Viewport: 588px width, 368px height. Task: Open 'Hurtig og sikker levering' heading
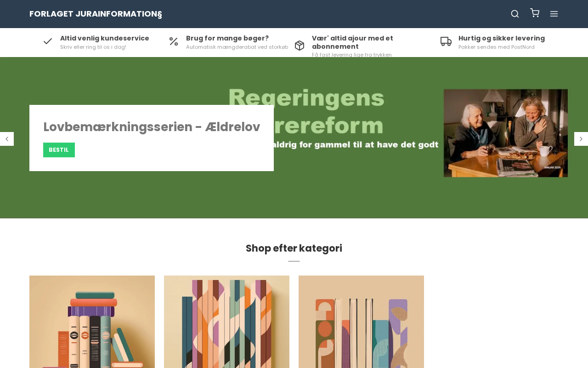pos(502,38)
